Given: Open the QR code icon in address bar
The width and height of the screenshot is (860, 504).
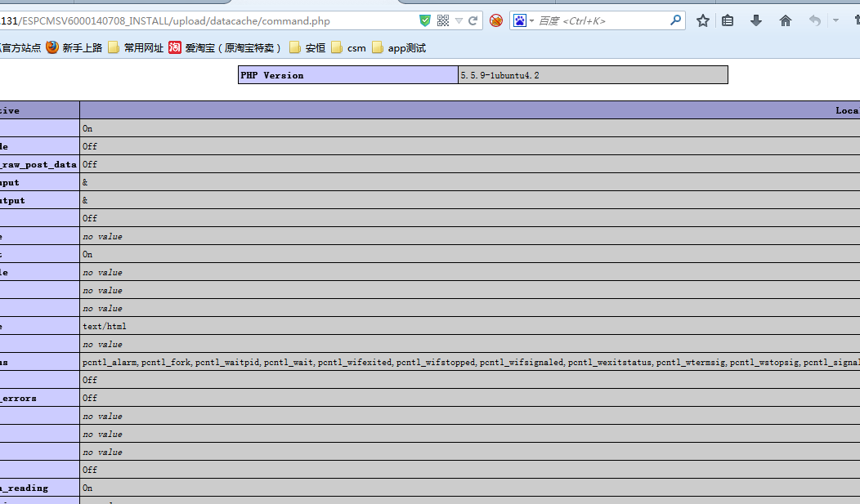Looking at the screenshot, I should point(443,20).
